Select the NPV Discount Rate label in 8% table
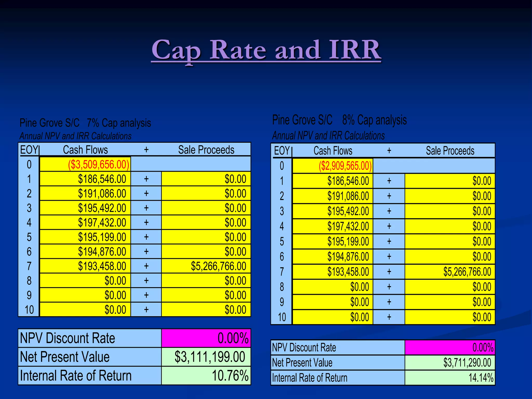The width and height of the screenshot is (532, 399). 304,348
